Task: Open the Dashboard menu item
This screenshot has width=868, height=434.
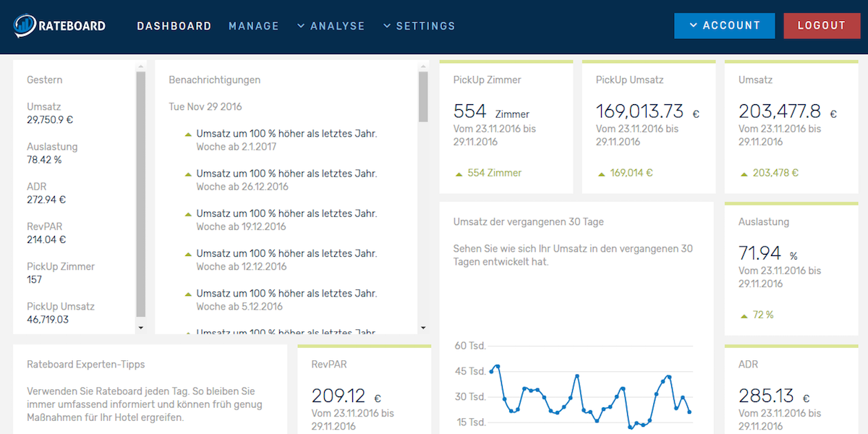Action: (x=174, y=26)
